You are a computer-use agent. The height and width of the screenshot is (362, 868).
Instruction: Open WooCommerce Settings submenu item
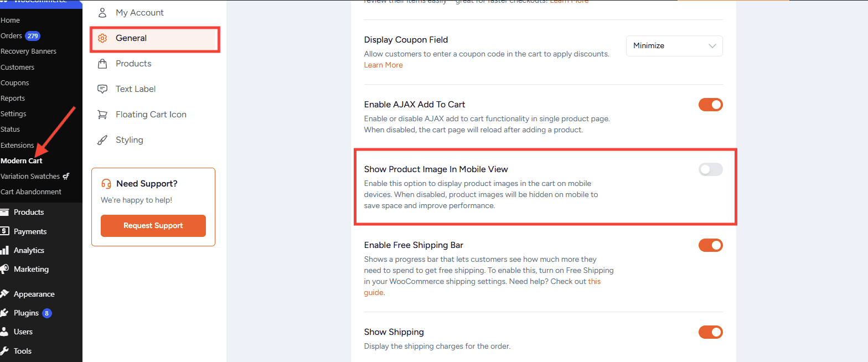[13, 114]
